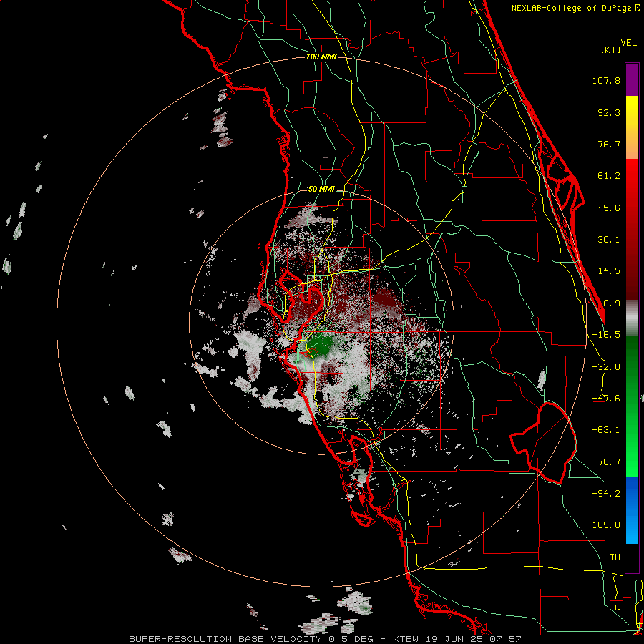This screenshot has height=644, width=644.
Task: Click the -0.9 velocity scale value
Action: (609, 303)
